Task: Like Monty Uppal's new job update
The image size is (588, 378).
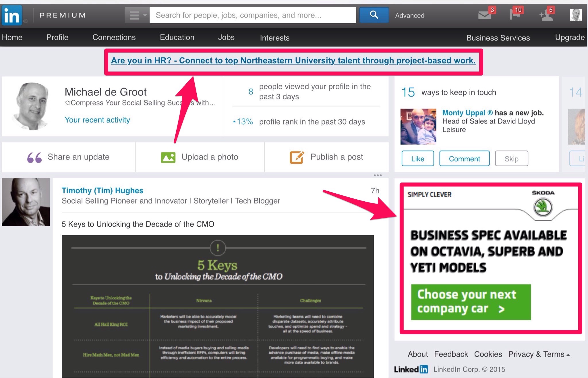Action: (x=418, y=159)
